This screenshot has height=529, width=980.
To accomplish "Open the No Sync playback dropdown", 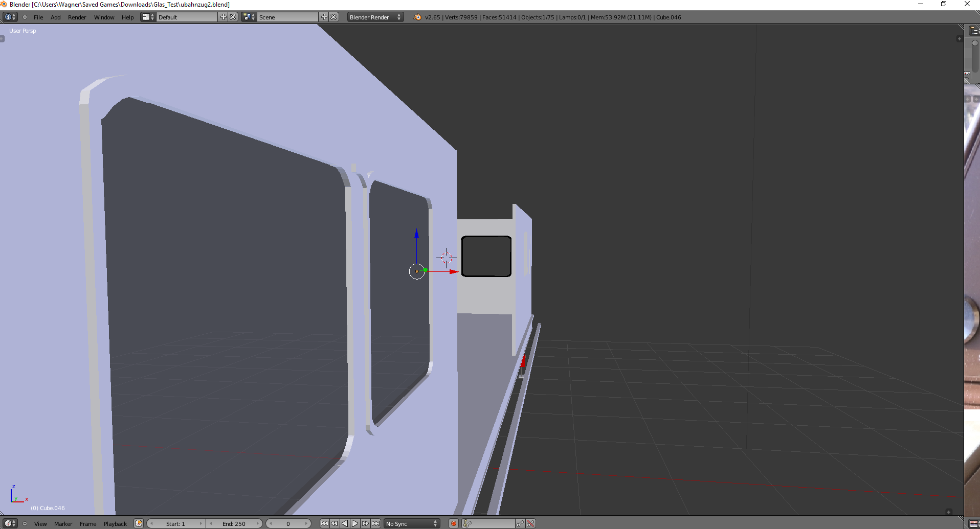I will pyautogui.click(x=412, y=523).
